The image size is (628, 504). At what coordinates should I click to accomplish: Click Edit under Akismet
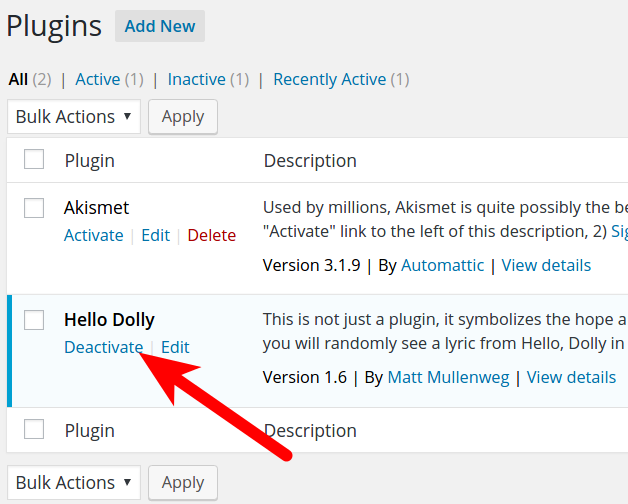tap(155, 236)
